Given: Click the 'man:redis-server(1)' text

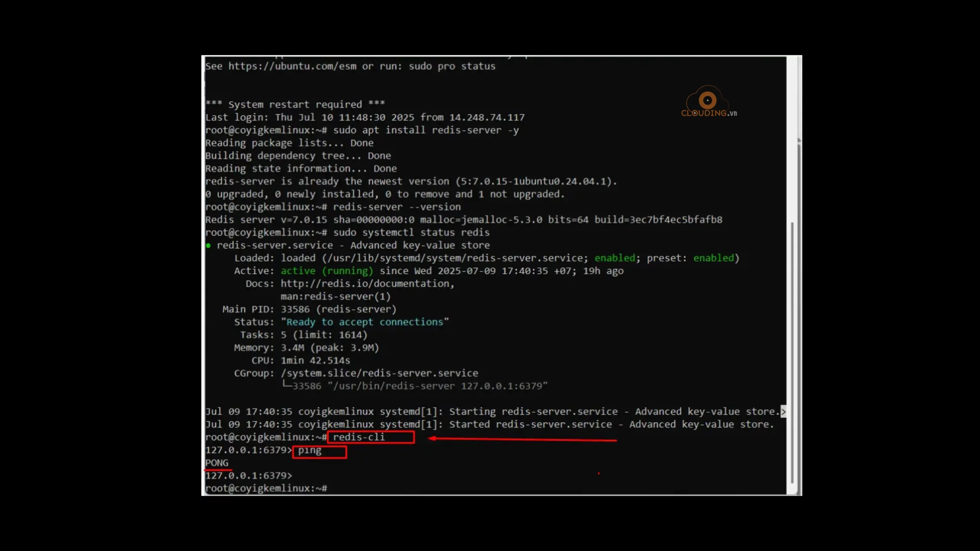Looking at the screenshot, I should 336,297.
